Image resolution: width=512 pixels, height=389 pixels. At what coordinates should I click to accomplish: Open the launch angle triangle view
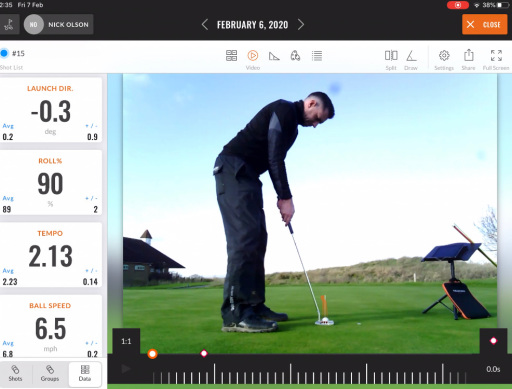[x=274, y=56]
